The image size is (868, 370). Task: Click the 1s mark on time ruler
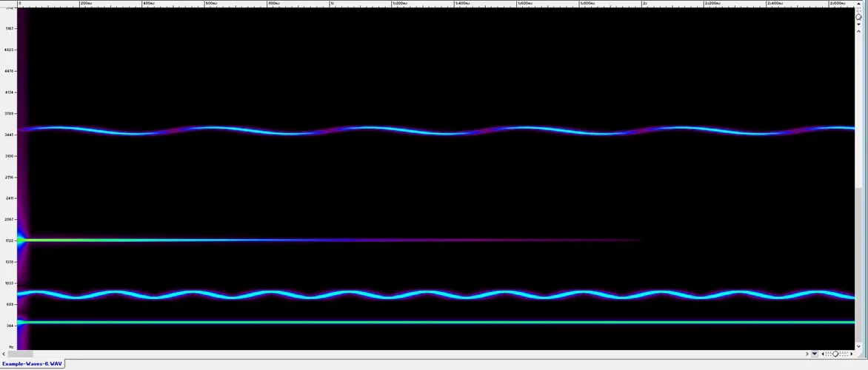[x=332, y=3]
